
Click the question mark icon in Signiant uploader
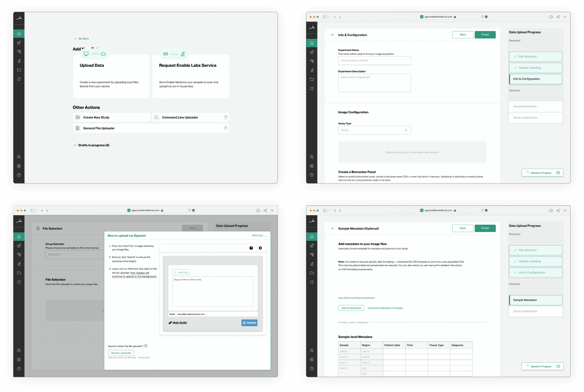251,248
